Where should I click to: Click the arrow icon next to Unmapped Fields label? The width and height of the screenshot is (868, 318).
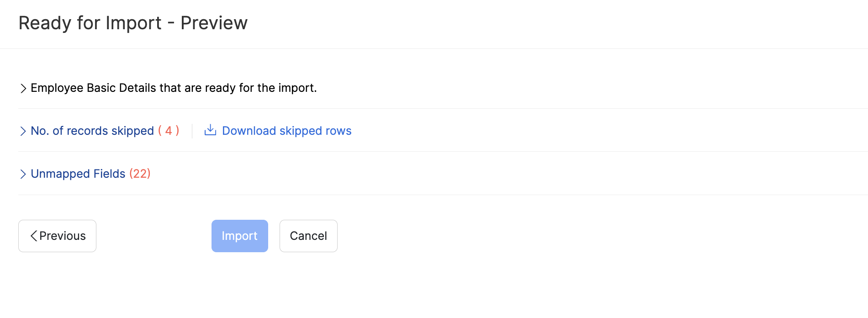23,174
